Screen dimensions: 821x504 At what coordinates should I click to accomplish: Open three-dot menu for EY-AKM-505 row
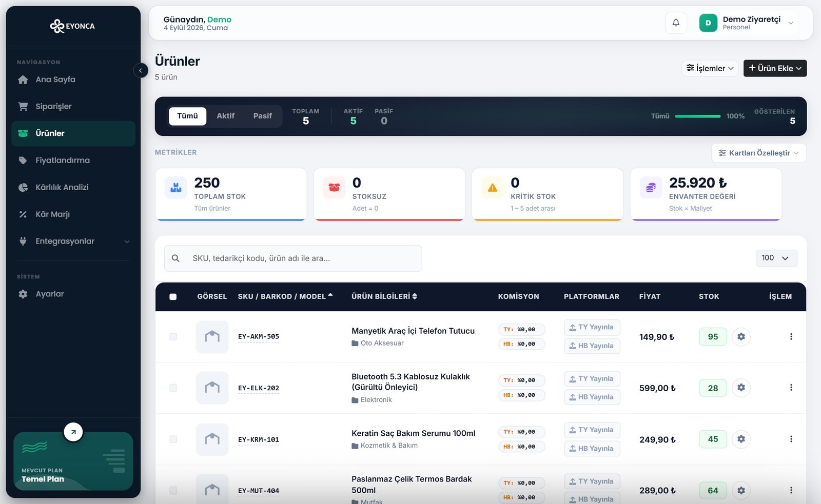pos(791,336)
